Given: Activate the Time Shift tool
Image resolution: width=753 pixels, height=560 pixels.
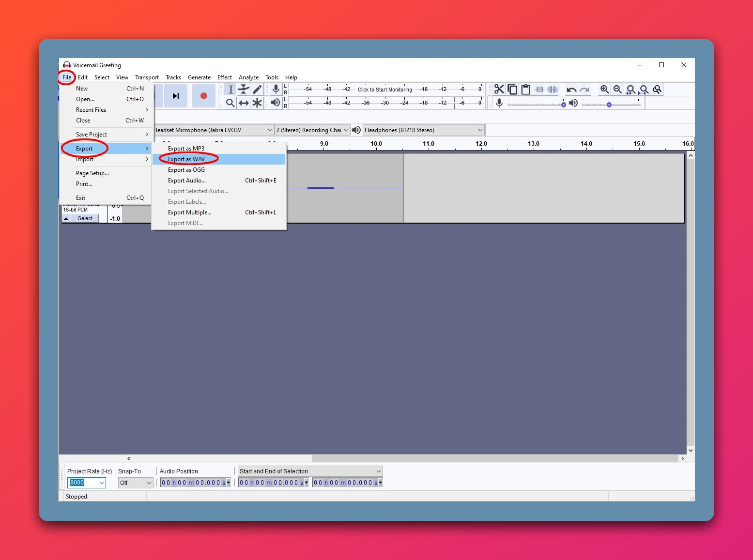Looking at the screenshot, I should tap(244, 103).
